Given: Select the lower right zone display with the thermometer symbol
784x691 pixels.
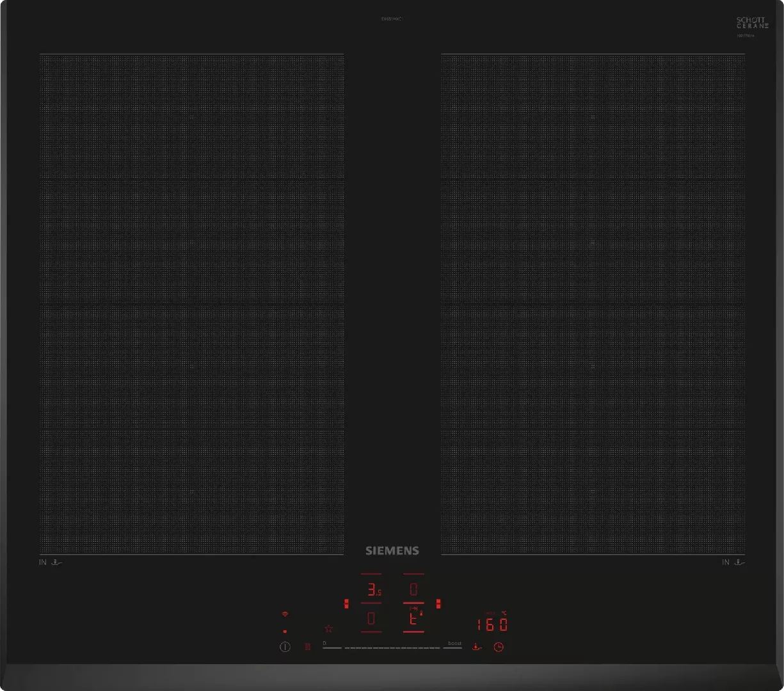Looking at the screenshot, I should point(413,619).
